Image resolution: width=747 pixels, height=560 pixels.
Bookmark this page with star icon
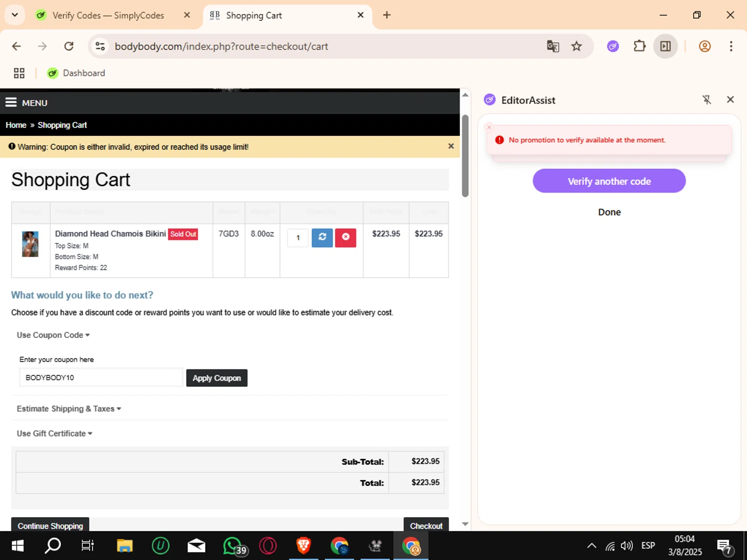[x=576, y=46]
